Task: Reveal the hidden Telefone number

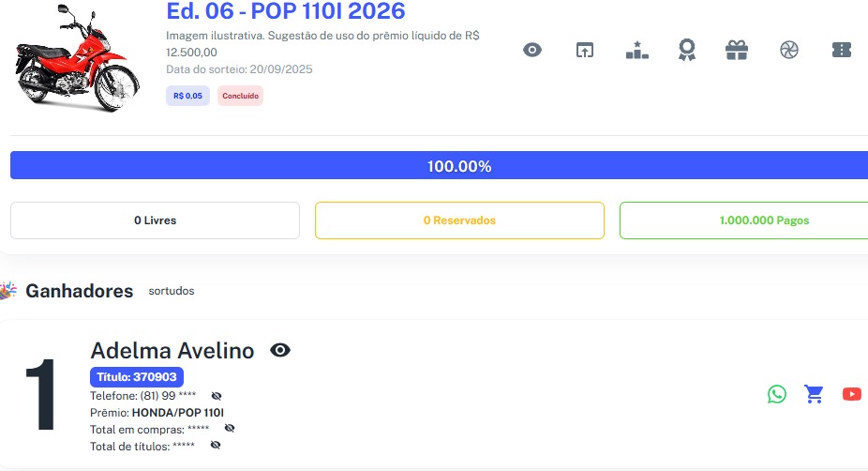Action: [217, 396]
